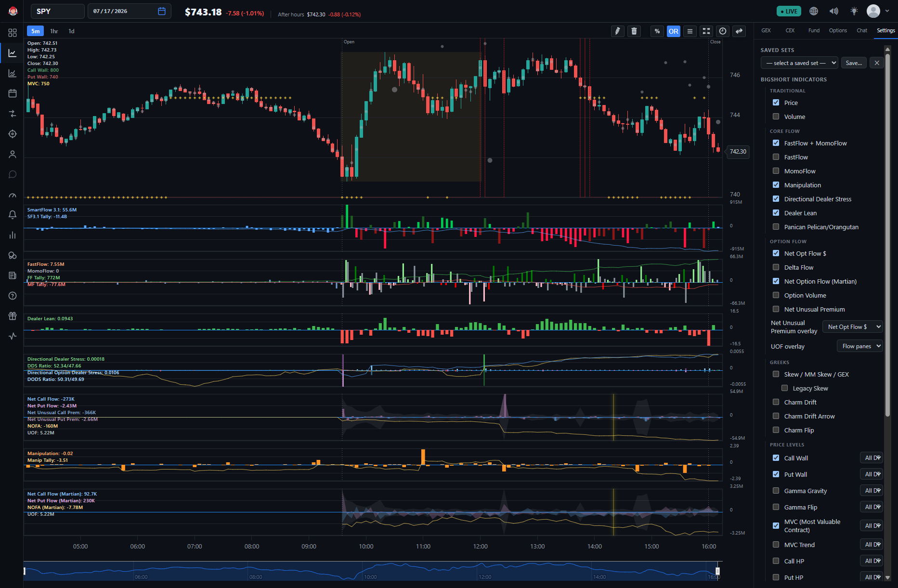This screenshot has width=898, height=588.
Task: Open the newspaper icon in sidebar
Action: pos(13,275)
